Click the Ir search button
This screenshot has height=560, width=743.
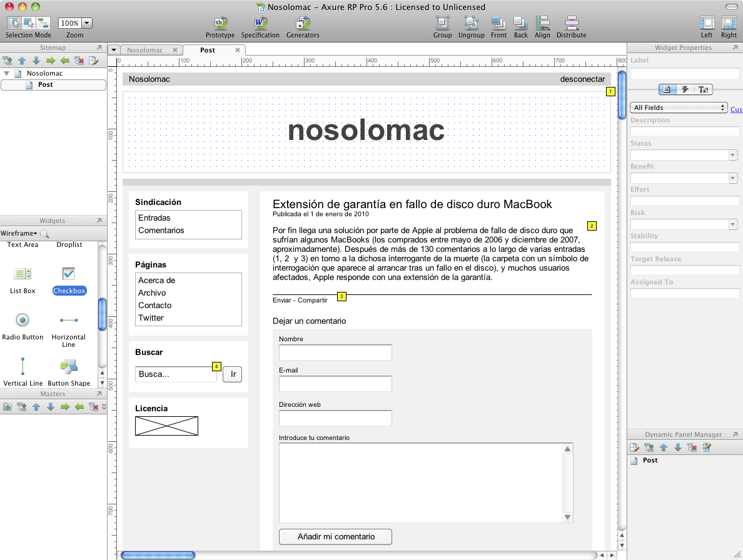point(233,374)
